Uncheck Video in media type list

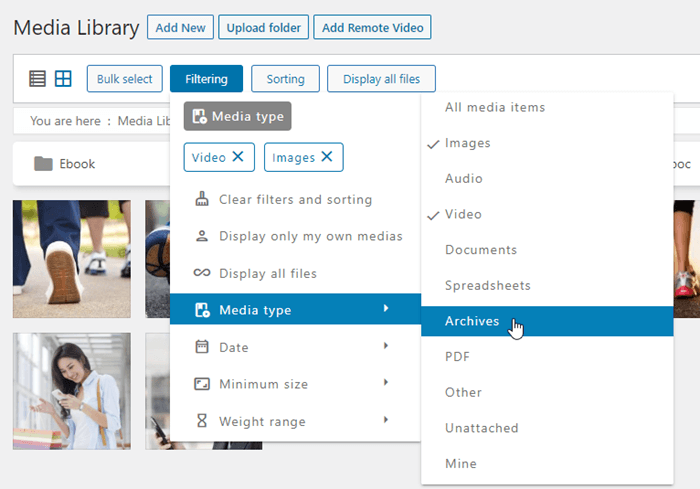click(463, 214)
